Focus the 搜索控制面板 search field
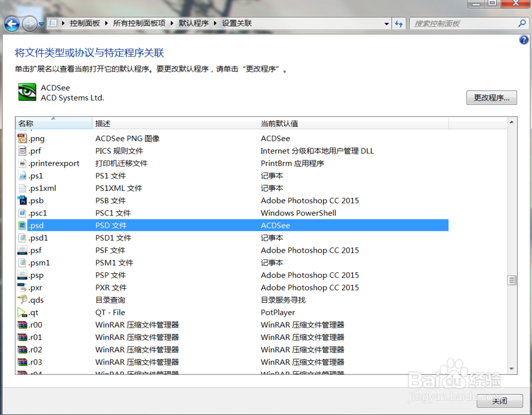Screen dimensions: 532x415 [463, 23]
